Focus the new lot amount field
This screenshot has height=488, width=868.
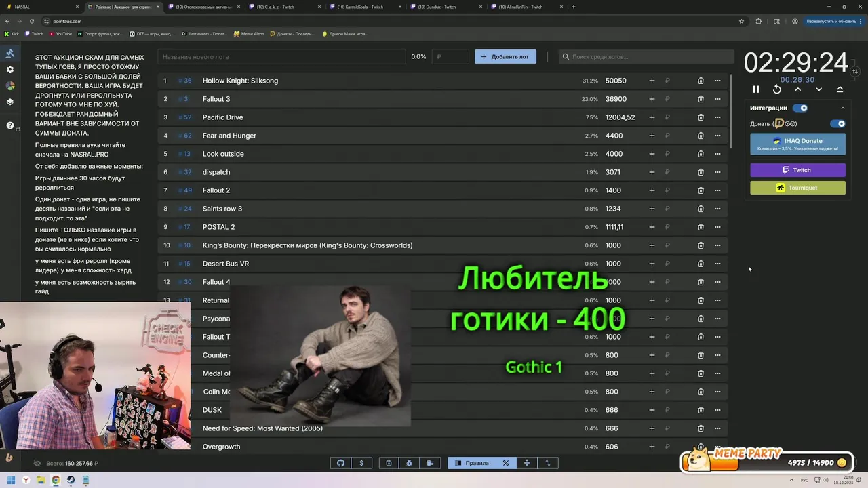450,57
